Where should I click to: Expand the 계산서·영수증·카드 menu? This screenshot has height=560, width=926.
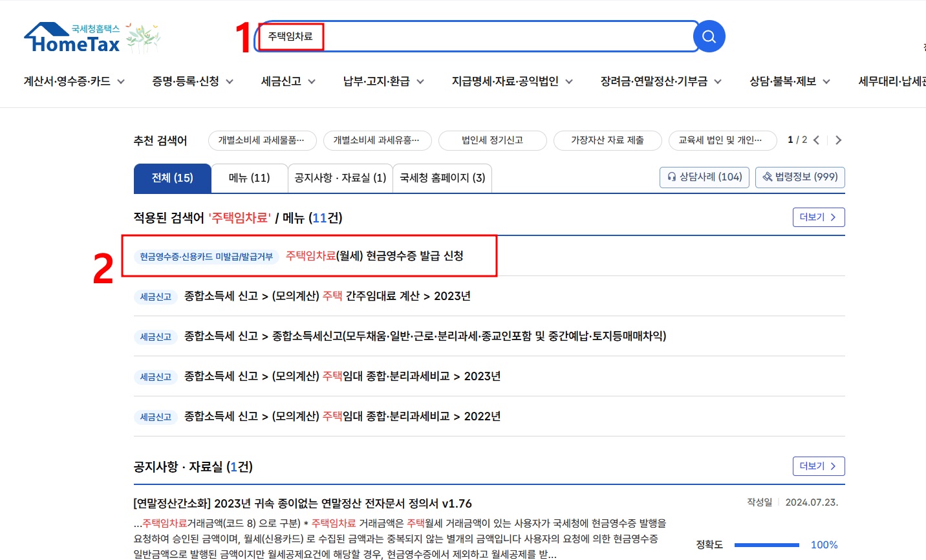click(x=74, y=81)
